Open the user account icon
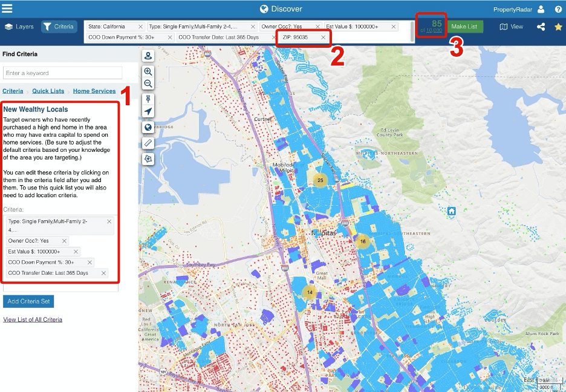This screenshot has height=392, width=566. [x=541, y=9]
